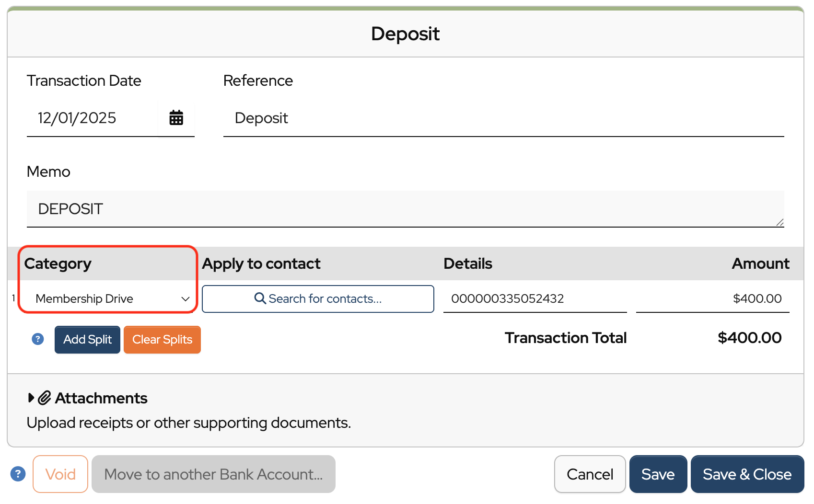
Task: Open the calendar date picker icon
Action: coord(176,118)
